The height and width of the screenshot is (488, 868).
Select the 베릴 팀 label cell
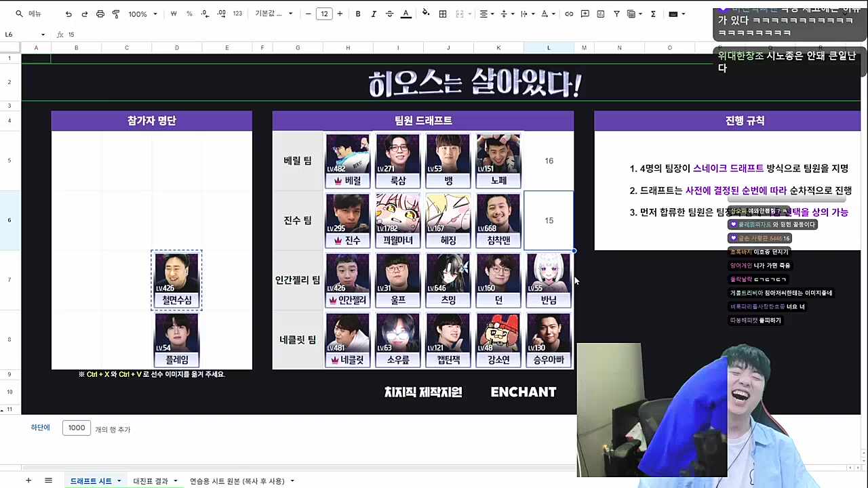pos(298,161)
